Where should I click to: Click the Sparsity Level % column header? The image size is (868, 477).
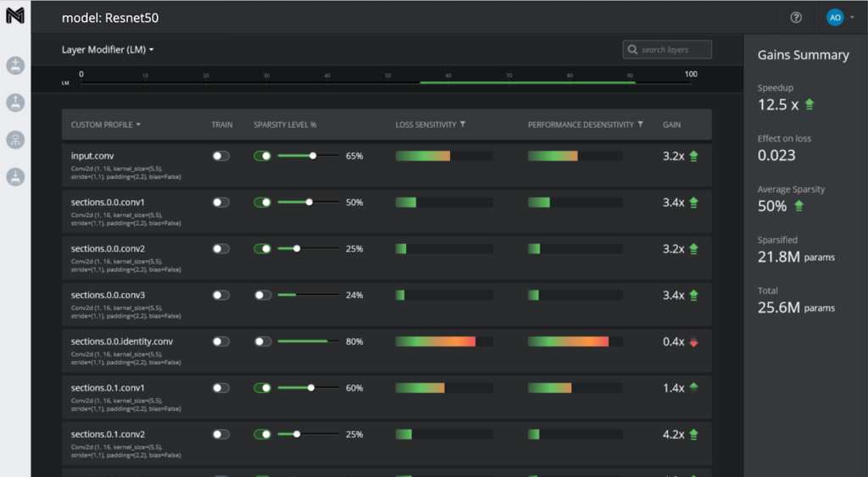[285, 125]
